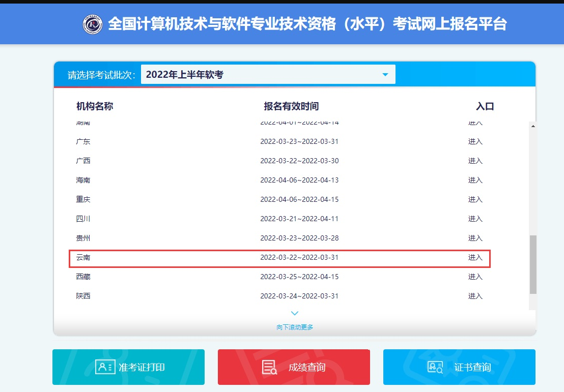The width and height of the screenshot is (564, 392).
Task: Click the admission ticket ID card icon
Action: (105, 367)
